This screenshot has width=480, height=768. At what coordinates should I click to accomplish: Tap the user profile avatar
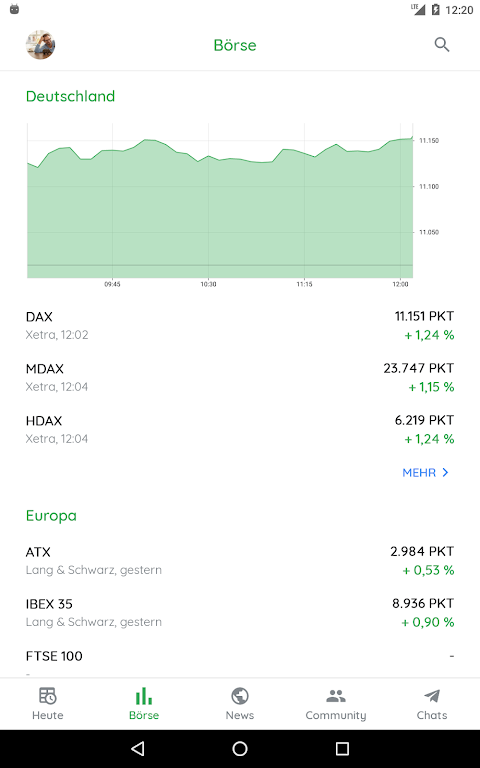click(x=41, y=45)
